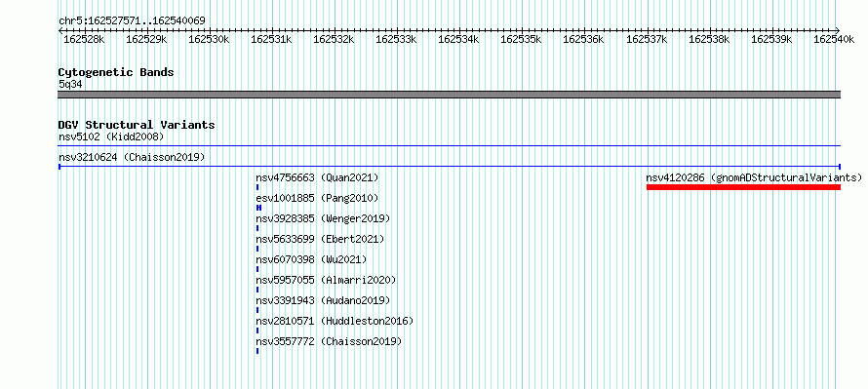This screenshot has width=868, height=389.
Task: Click the blue line under nsv5102 (Kidd2008)
Action: click(449, 146)
